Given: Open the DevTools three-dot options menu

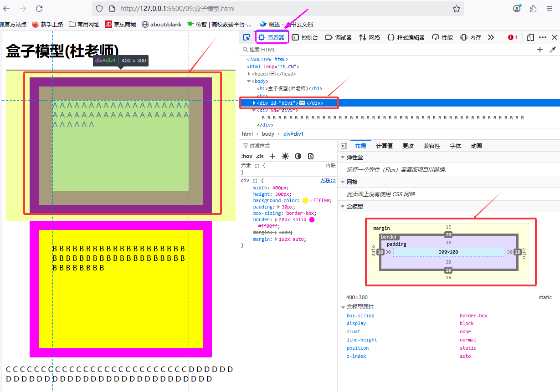Looking at the screenshot, I should [x=542, y=37].
